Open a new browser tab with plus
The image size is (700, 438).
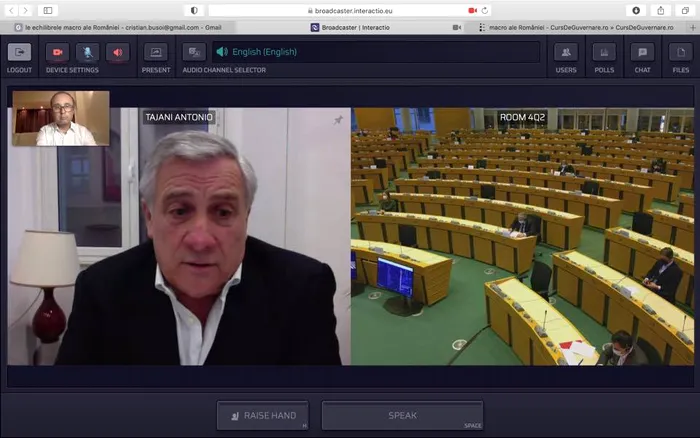point(693,27)
